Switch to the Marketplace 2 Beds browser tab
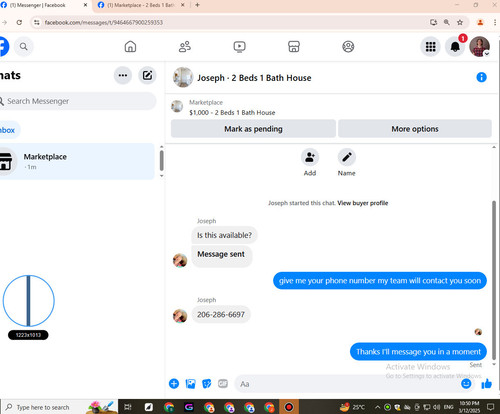Viewport: 500px width, 414px height. click(140, 5)
